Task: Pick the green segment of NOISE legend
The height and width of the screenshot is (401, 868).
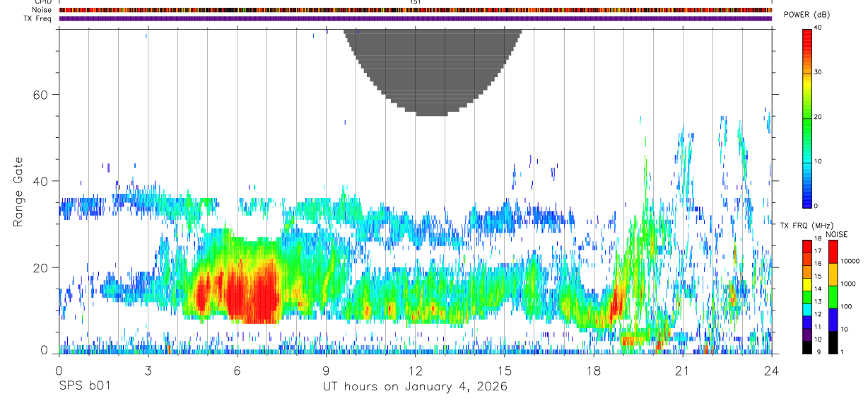Action: coord(833,297)
